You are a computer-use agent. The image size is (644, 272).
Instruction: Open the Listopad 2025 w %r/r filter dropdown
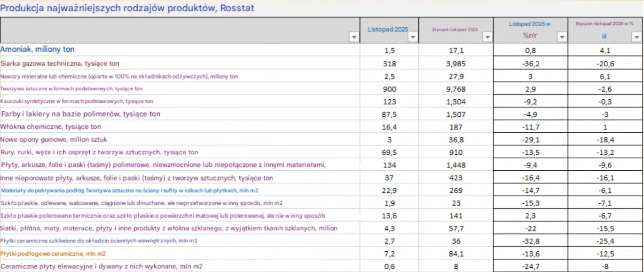(562, 37)
